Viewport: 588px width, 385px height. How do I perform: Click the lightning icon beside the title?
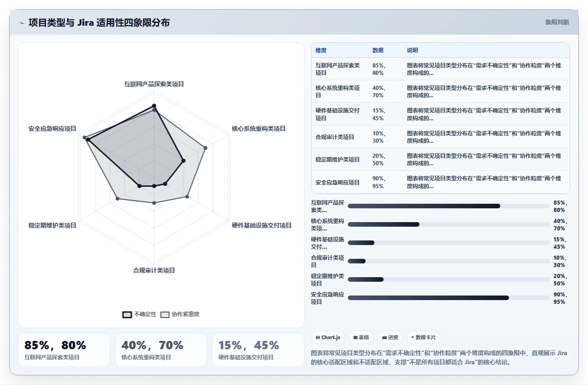point(22,22)
